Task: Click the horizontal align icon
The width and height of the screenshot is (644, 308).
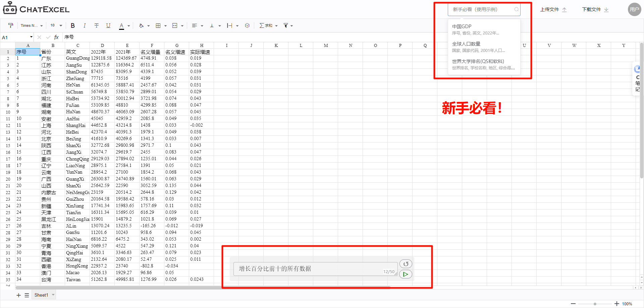Action: [195, 25]
